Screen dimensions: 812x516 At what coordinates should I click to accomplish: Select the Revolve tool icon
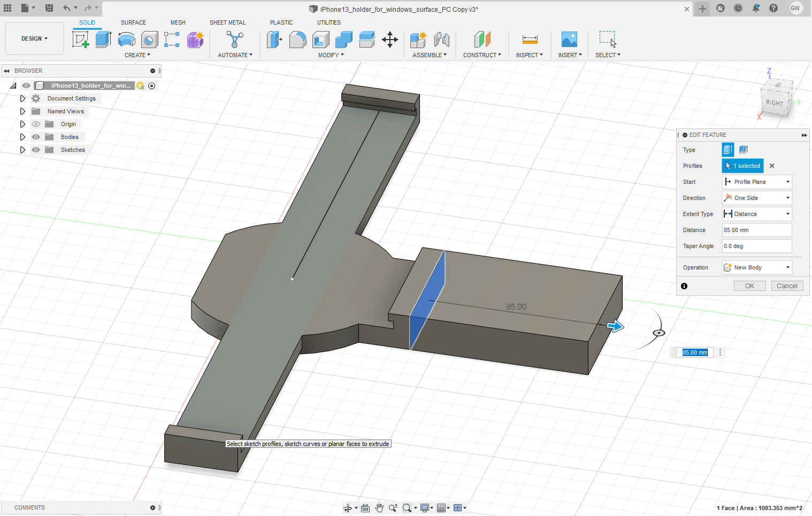point(126,40)
